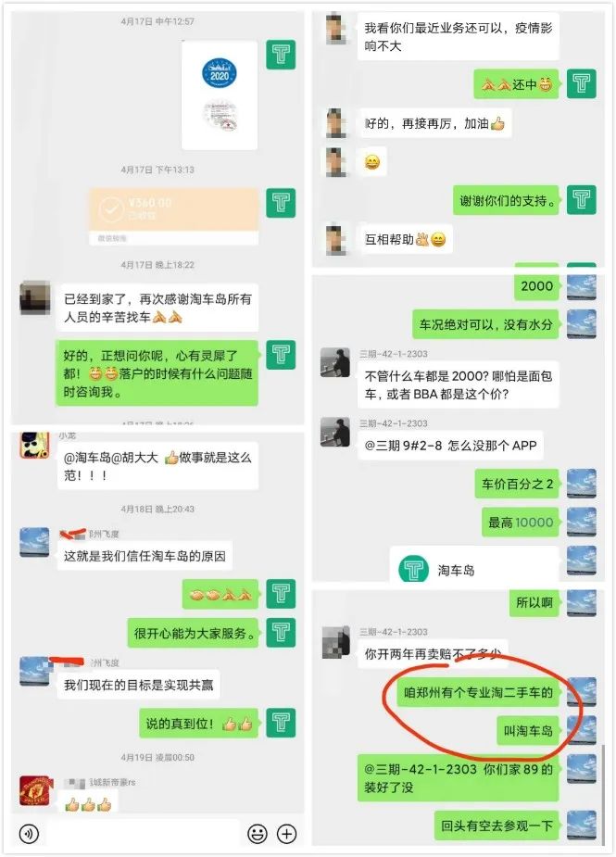
Task: Open the received transfer payment bubble
Action: (x=174, y=215)
